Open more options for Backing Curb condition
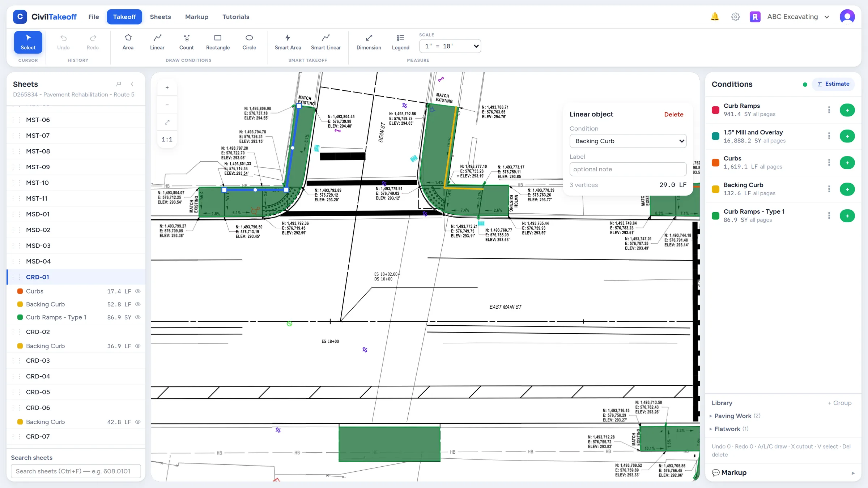Image resolution: width=868 pixels, height=488 pixels. click(829, 189)
